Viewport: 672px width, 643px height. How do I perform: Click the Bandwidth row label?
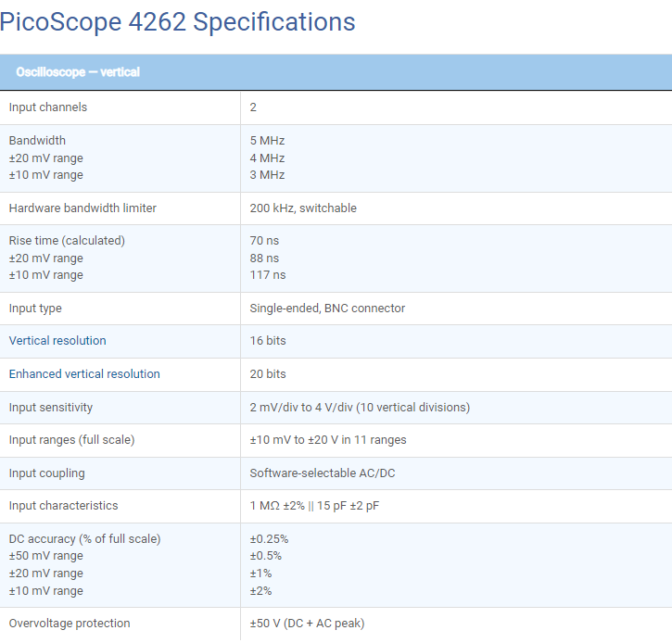coord(37,141)
